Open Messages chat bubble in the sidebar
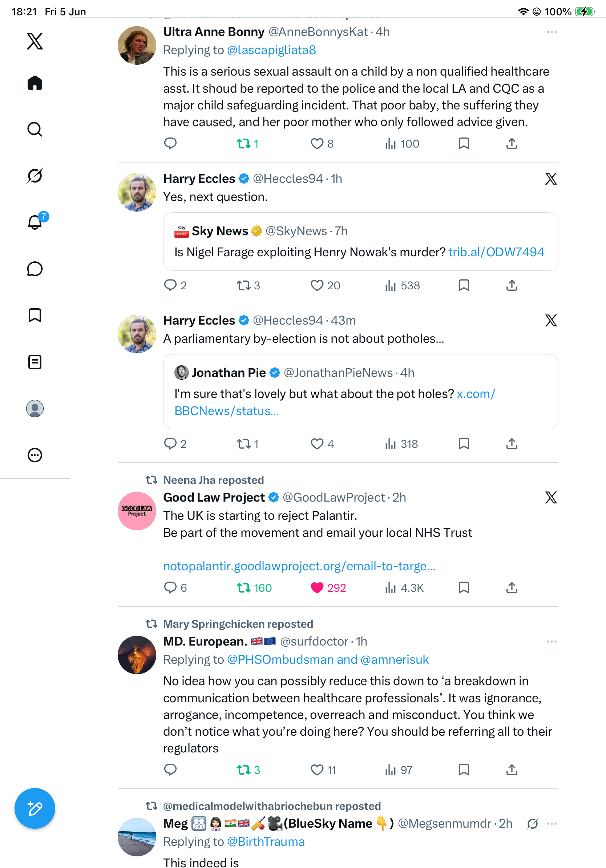 pyautogui.click(x=35, y=269)
